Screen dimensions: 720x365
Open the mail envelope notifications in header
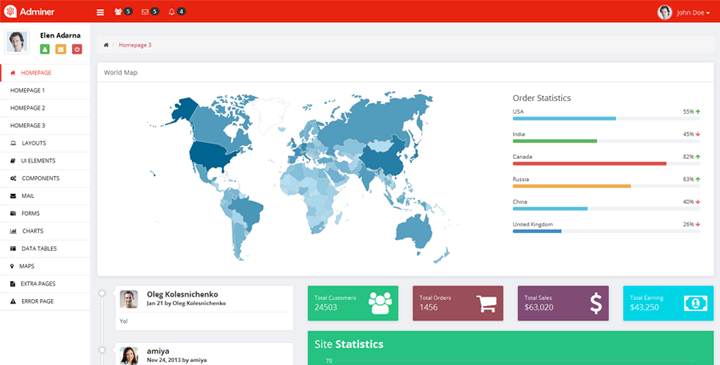pyautogui.click(x=150, y=11)
